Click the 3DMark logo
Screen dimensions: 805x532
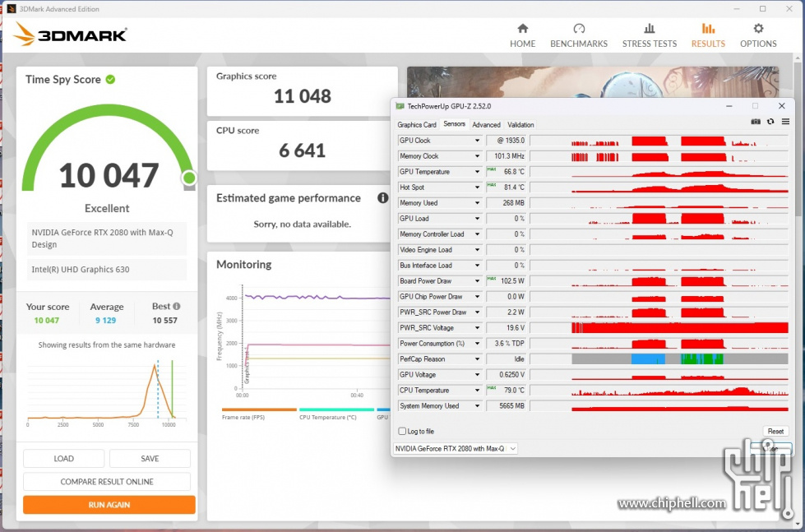pos(70,35)
